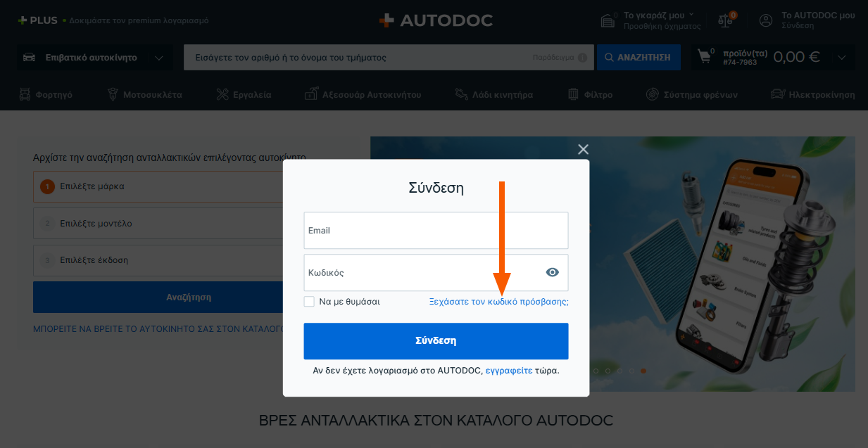The height and width of the screenshot is (448, 868).
Task: Click the garage icon by Το γκαράζ μου
Action: (608, 20)
